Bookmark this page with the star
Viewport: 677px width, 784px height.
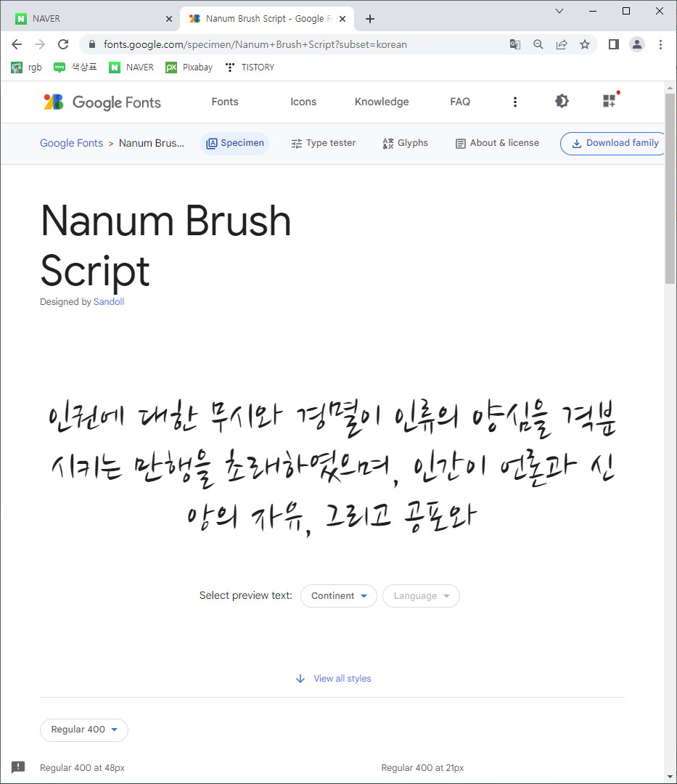(x=585, y=44)
